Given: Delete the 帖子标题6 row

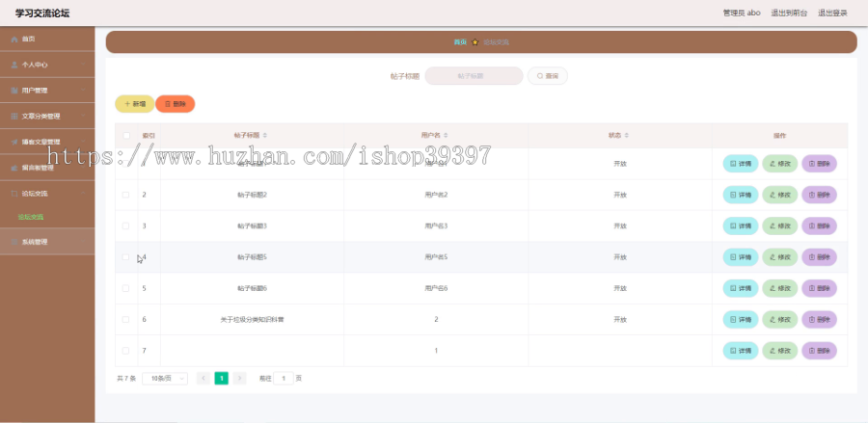Looking at the screenshot, I should [819, 288].
